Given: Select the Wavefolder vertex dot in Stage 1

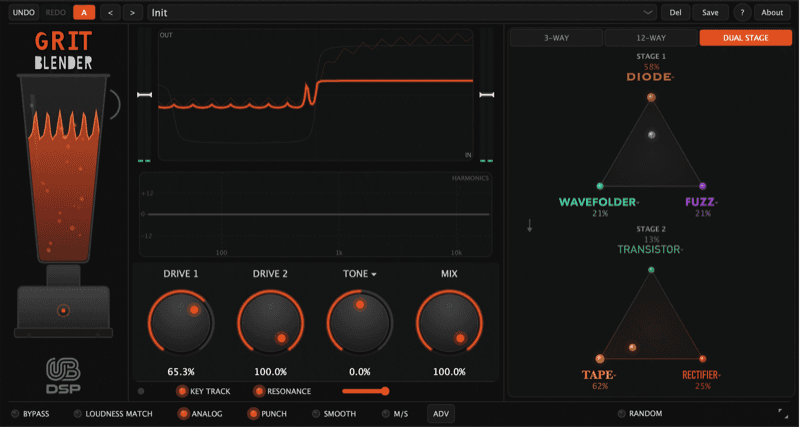Looking at the screenshot, I should (x=600, y=186).
